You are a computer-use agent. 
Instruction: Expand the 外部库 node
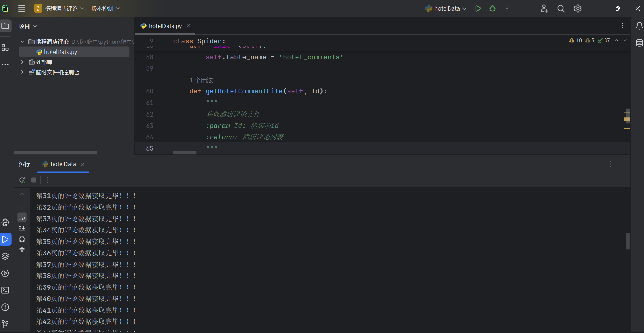point(22,62)
